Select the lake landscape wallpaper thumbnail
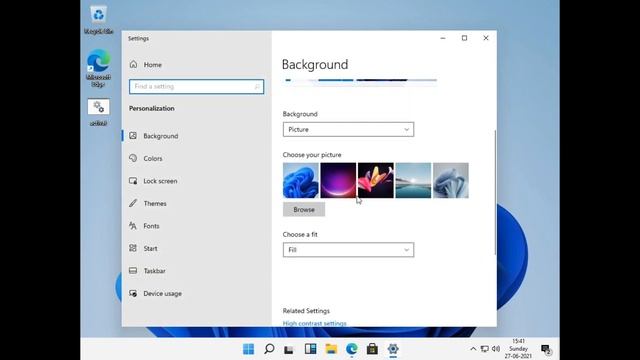Viewport: 640px width, 360px height. pyautogui.click(x=413, y=180)
